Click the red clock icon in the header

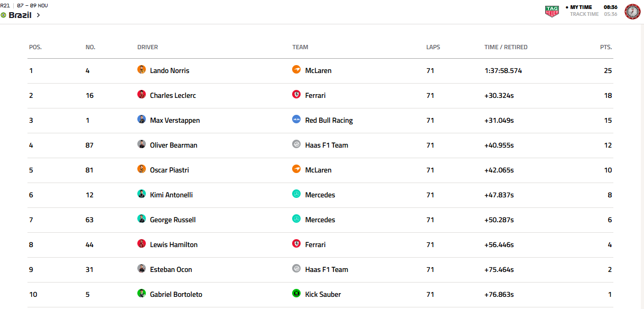coord(632,11)
